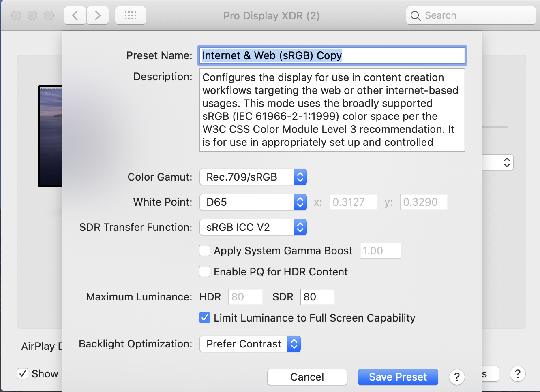Viewport: 540px width, 392px height.
Task: Click Cancel to dismiss the preset sheet
Action: pos(307,377)
